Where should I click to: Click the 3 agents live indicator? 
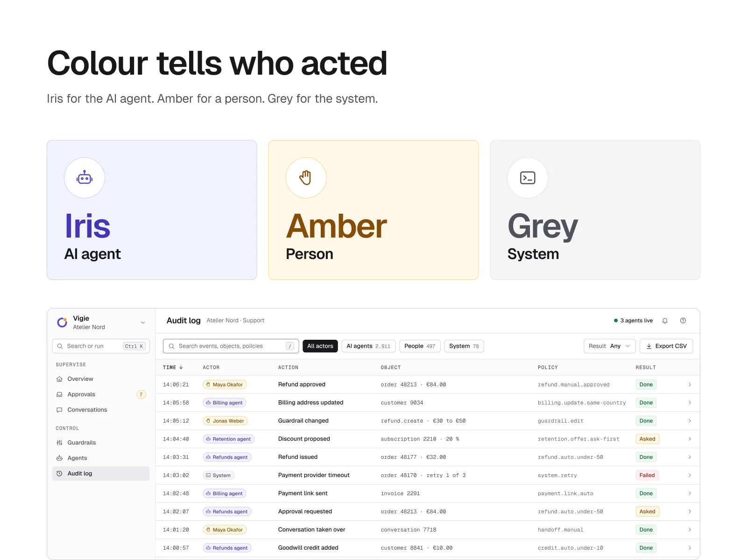[x=633, y=321]
